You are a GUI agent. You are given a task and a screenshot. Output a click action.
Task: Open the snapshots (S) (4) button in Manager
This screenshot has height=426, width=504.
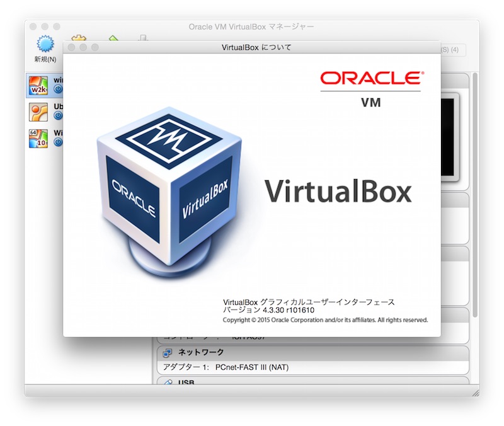(x=453, y=50)
